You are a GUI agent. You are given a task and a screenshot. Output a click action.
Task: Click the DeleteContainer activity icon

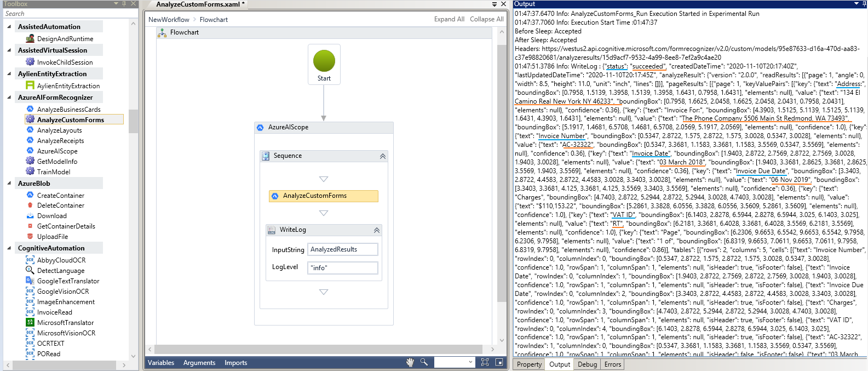coord(30,206)
